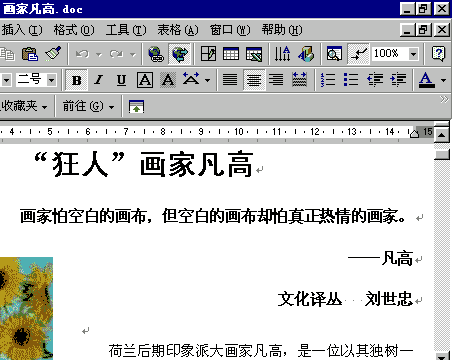Toggle Italic formatting
Image resolution: width=452 pixels, height=360 pixels.
99,80
